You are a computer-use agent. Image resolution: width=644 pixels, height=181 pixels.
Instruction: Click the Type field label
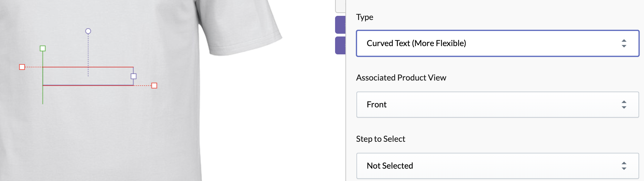click(365, 17)
